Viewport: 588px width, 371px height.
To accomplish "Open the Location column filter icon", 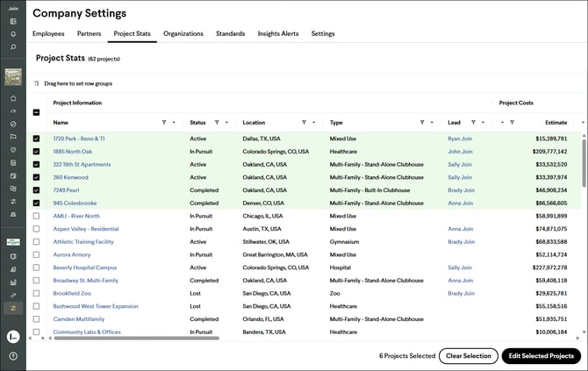I will (x=305, y=123).
